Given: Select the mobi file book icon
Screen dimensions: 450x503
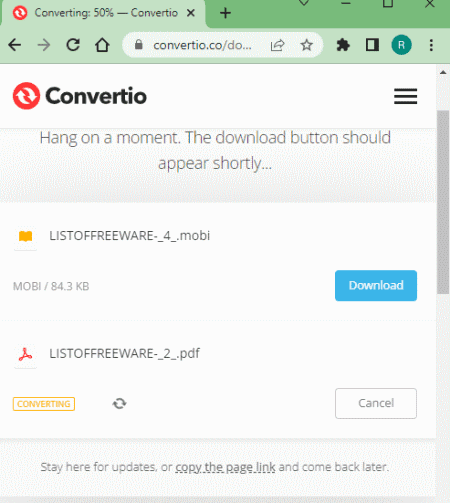Looking at the screenshot, I should [x=25, y=236].
